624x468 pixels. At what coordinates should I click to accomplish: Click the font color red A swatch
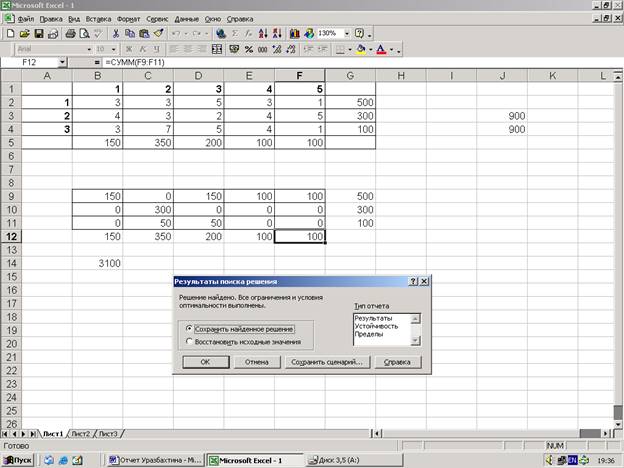pyautogui.click(x=381, y=48)
